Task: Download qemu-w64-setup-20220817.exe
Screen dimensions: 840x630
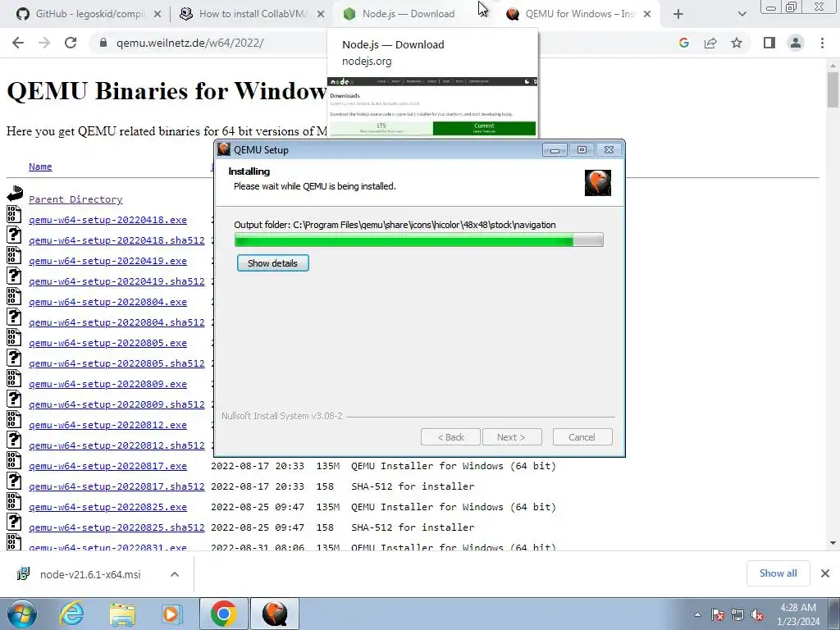Action: click(107, 466)
